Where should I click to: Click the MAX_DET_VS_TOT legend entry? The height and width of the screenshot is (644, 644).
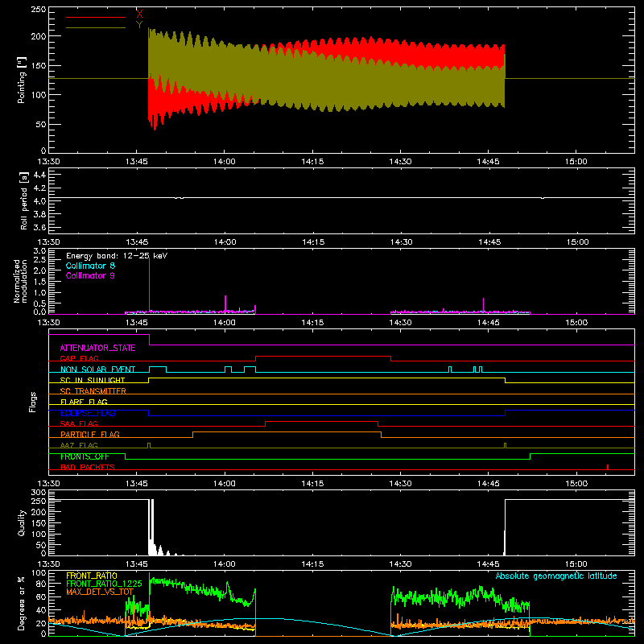point(100,592)
